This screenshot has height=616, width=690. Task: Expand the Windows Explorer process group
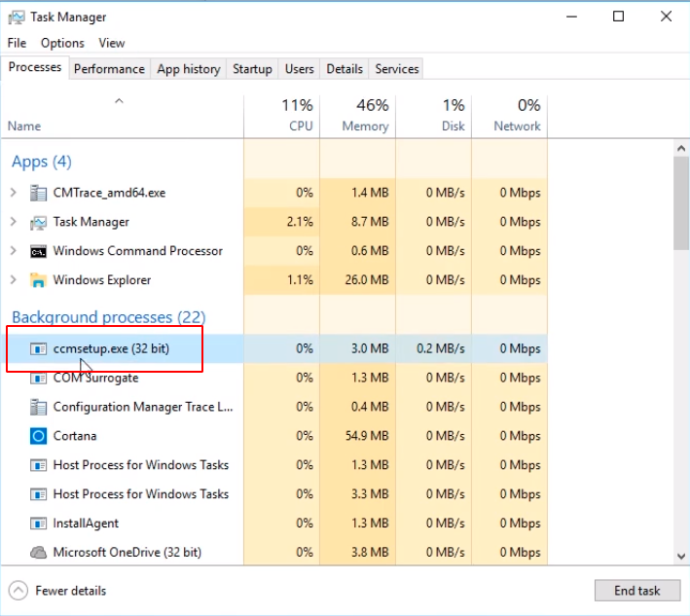pyautogui.click(x=14, y=280)
